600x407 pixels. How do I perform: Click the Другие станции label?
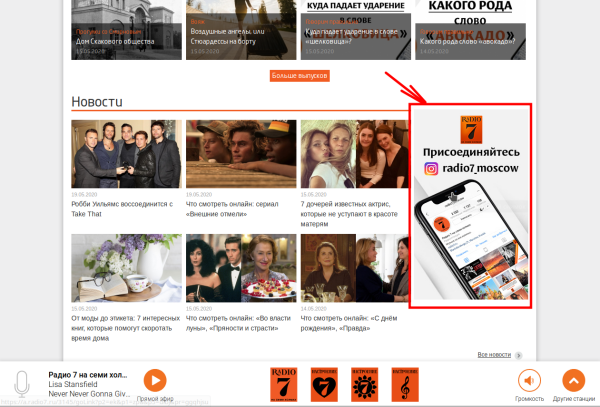tap(574, 399)
